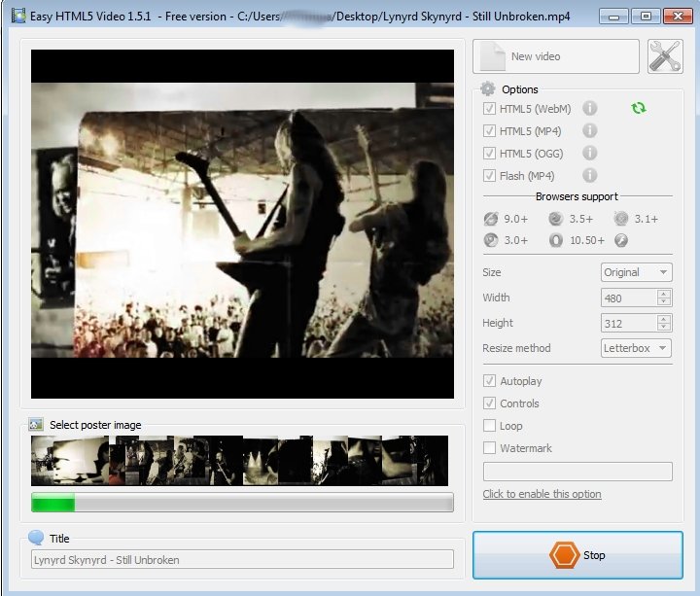Disable the Autoplay checkbox

489,381
